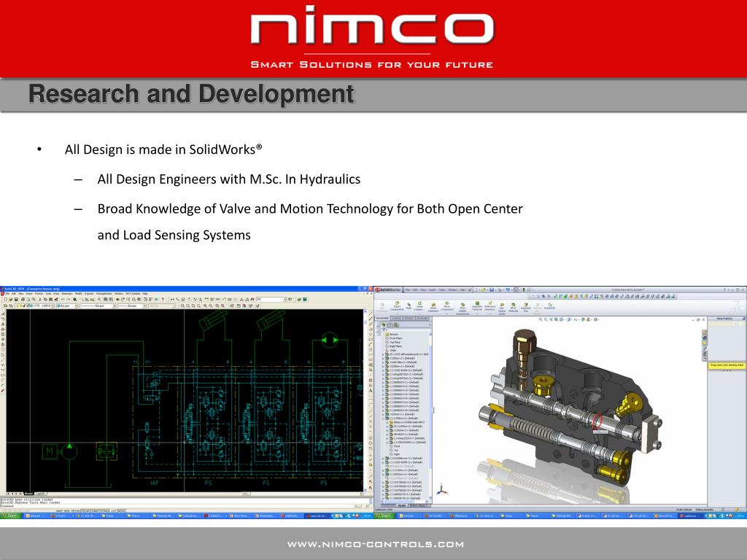The width and height of the screenshot is (747, 560).
Task: Click the AutoCAD Undo arrow icon
Action: point(63,300)
